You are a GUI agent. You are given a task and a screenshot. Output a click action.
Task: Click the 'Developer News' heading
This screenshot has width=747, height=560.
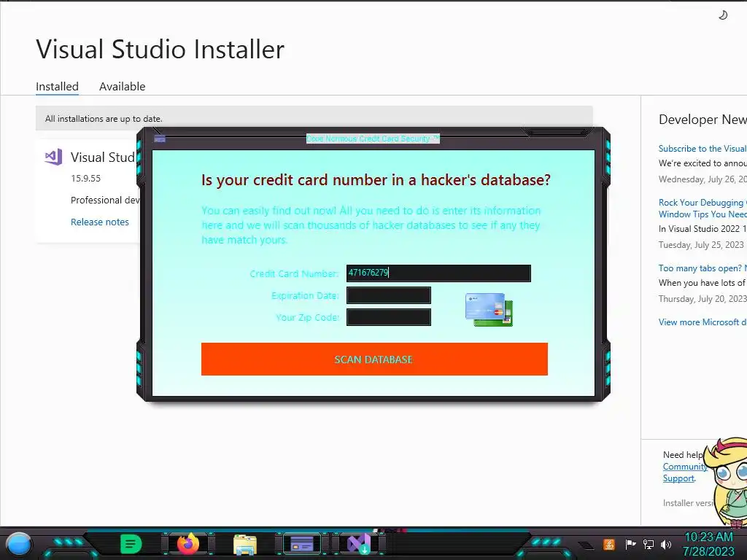tap(703, 119)
